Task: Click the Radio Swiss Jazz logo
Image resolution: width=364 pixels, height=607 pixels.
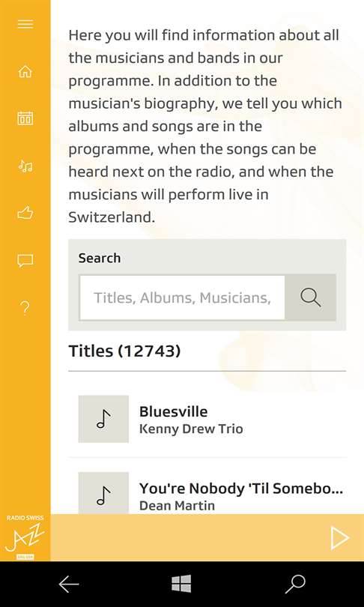Action: click(25, 537)
